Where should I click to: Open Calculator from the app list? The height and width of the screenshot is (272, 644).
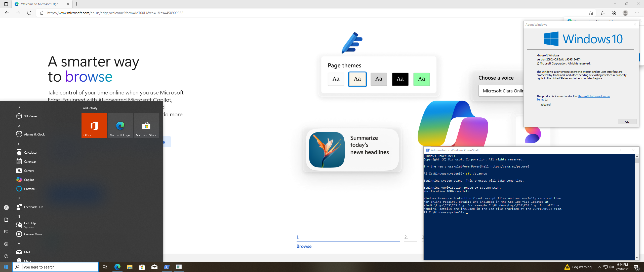coord(45,152)
